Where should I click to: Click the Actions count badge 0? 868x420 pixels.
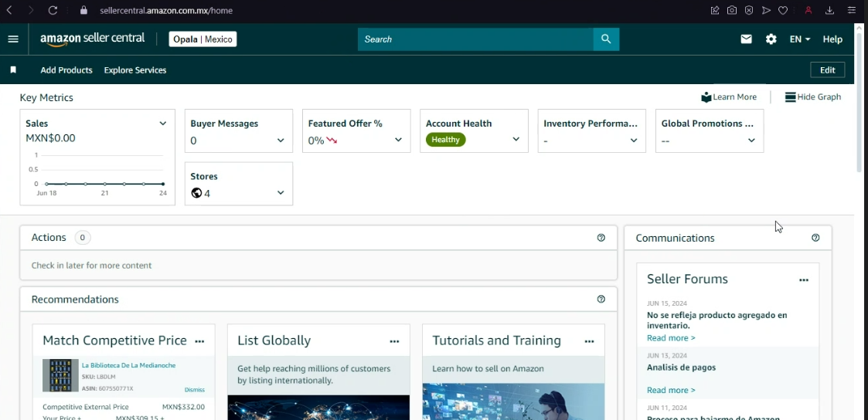83,238
